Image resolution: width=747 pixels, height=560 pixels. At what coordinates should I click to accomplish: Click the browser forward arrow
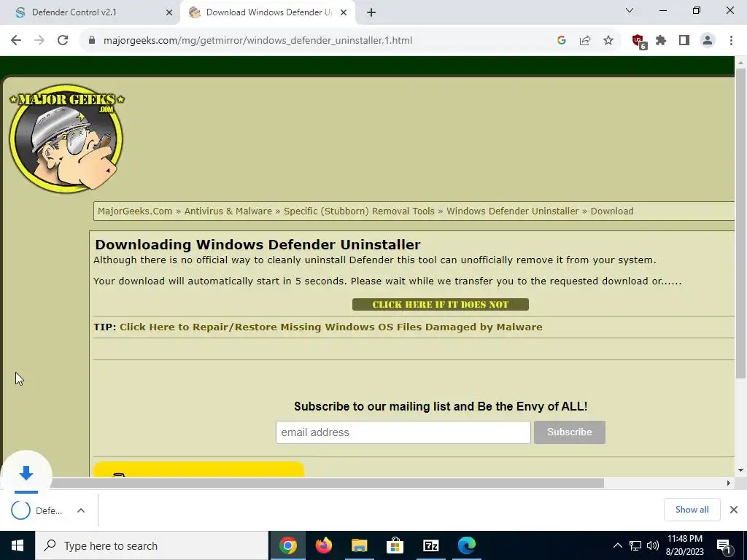pos(39,41)
